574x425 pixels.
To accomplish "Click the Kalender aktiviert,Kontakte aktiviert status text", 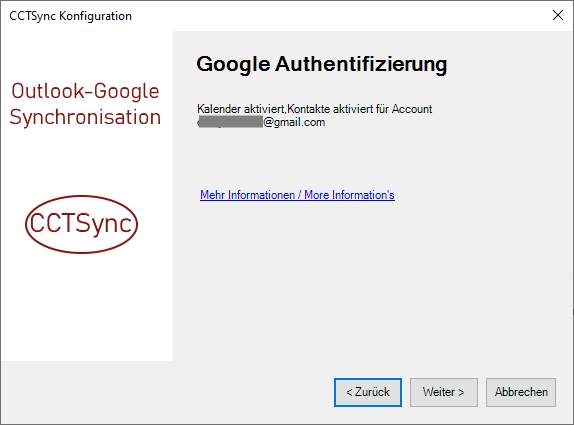I will tap(314, 109).
